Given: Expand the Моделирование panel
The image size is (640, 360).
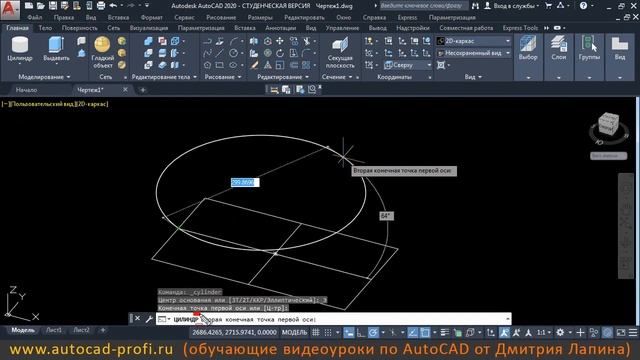Looking at the screenshot, I should pyautogui.click(x=44, y=77).
